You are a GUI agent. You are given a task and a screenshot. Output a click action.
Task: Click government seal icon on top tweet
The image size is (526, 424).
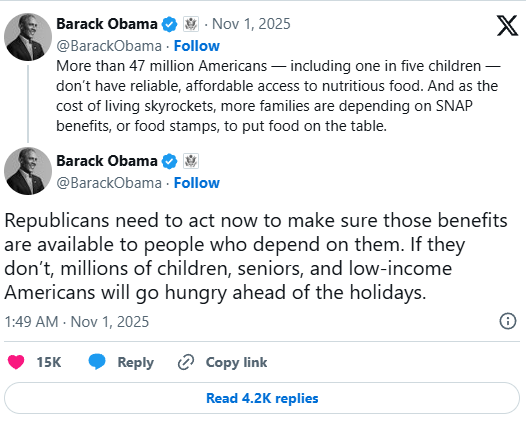[x=191, y=24]
